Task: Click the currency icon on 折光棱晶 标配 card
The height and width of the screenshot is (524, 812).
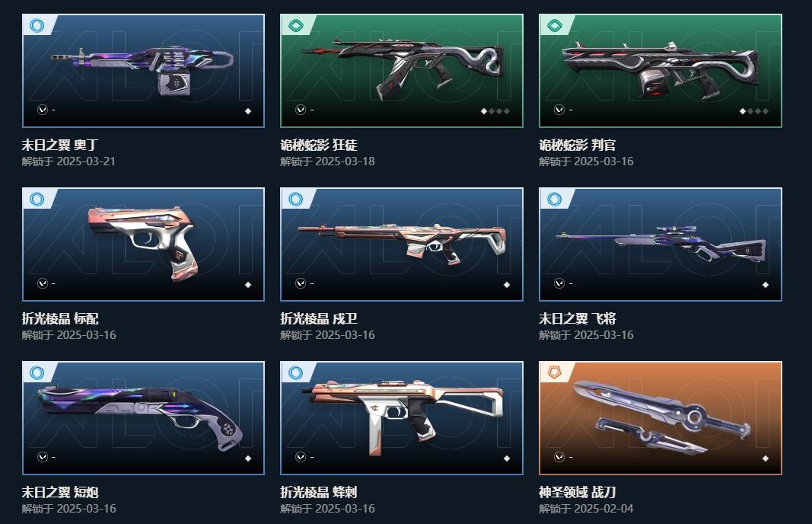Action: coord(43,283)
